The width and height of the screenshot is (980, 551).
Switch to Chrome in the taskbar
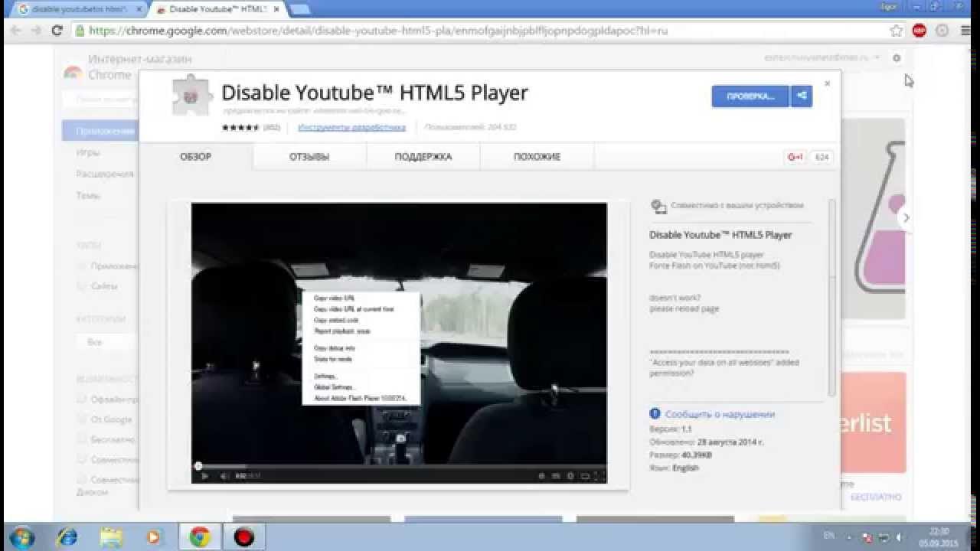coord(200,536)
